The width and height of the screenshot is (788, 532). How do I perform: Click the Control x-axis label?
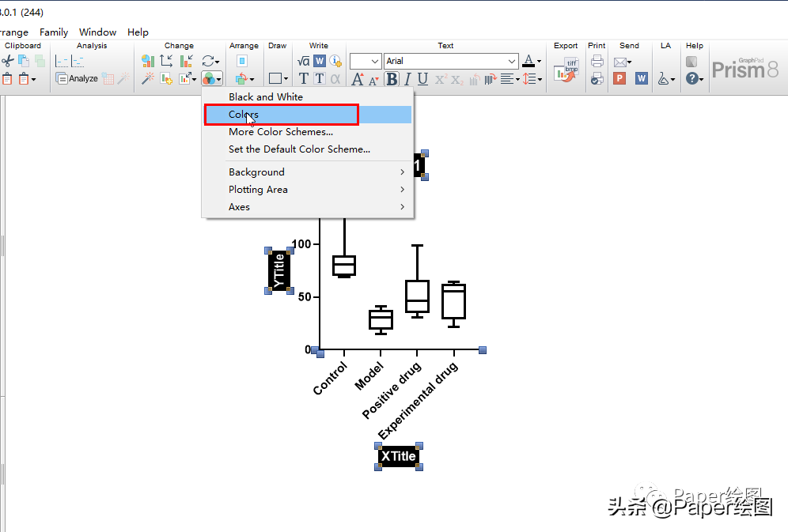(330, 378)
